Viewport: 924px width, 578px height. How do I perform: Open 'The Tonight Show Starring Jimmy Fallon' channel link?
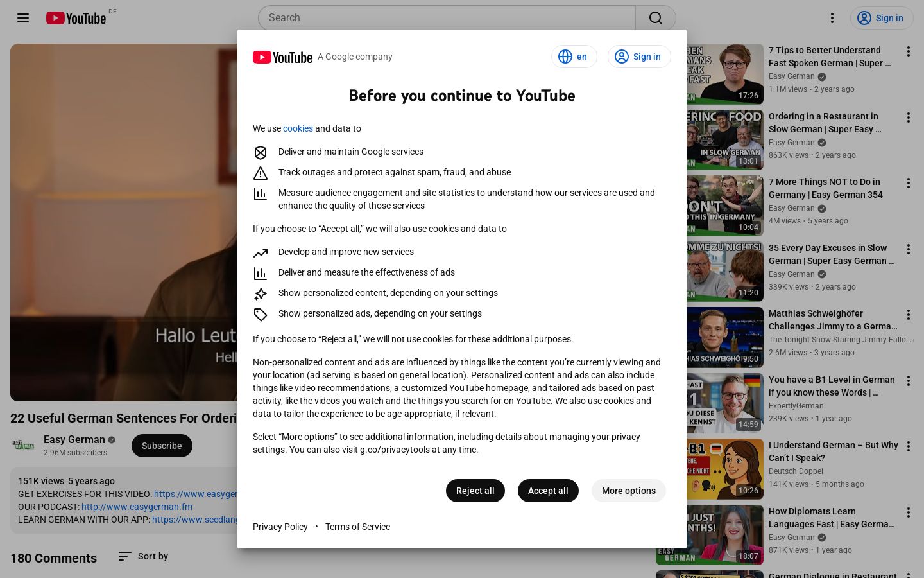pos(840,340)
